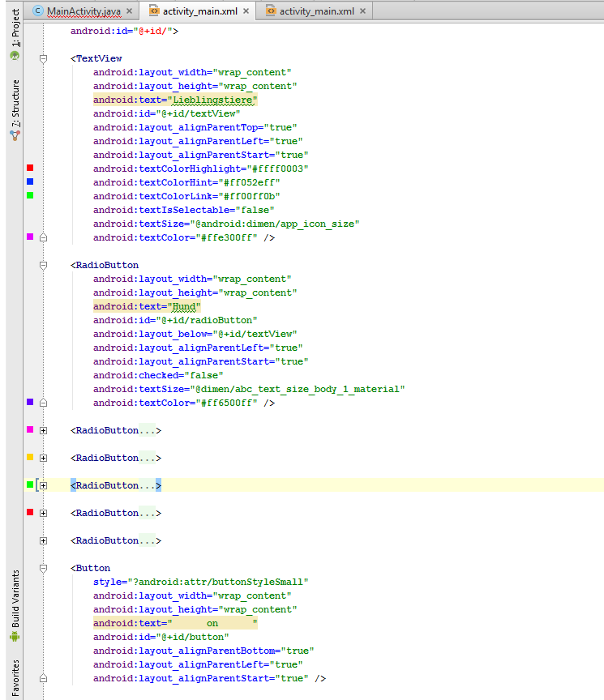Click blue gutter icon beside textColorHint

[x=30, y=181]
